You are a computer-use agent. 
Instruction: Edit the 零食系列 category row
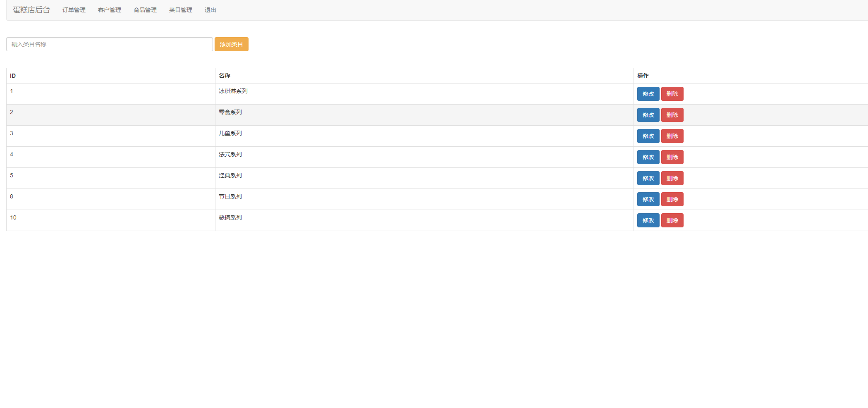pos(648,115)
